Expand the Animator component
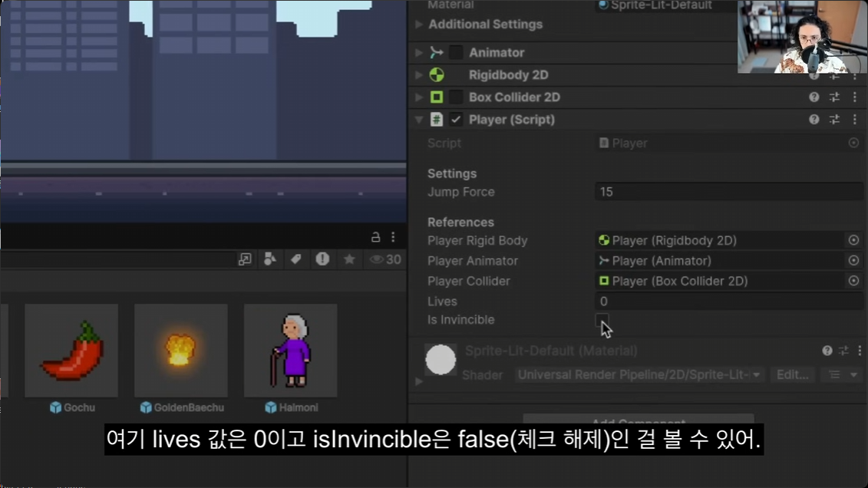This screenshot has width=868, height=488. (x=419, y=53)
